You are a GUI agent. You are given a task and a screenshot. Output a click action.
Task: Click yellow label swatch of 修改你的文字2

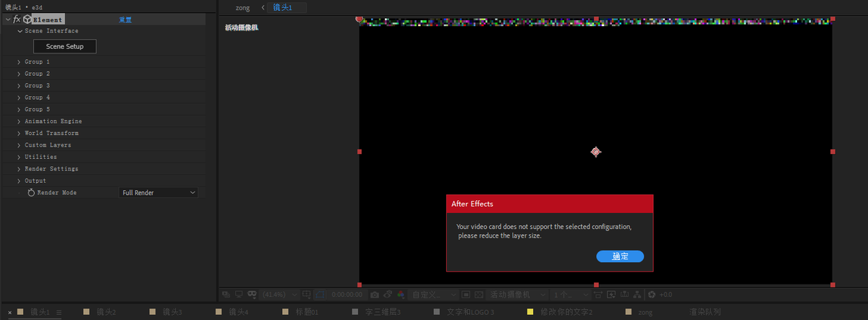click(530, 312)
